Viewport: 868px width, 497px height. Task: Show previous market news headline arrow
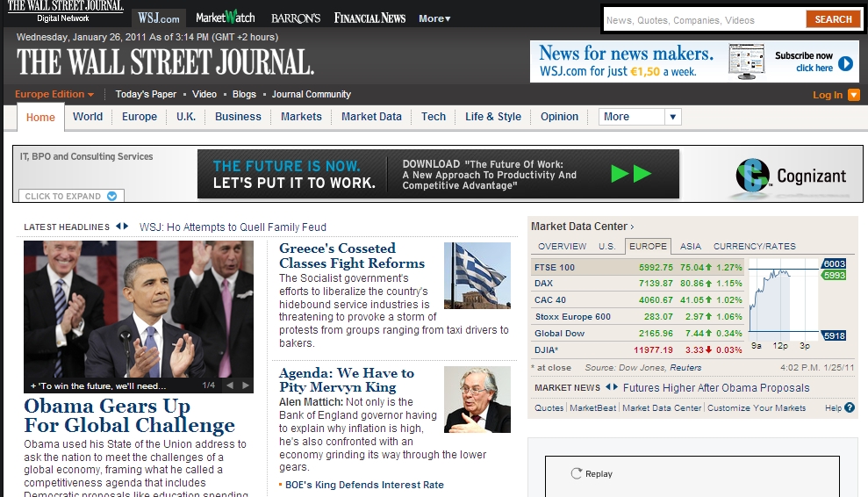click(608, 386)
